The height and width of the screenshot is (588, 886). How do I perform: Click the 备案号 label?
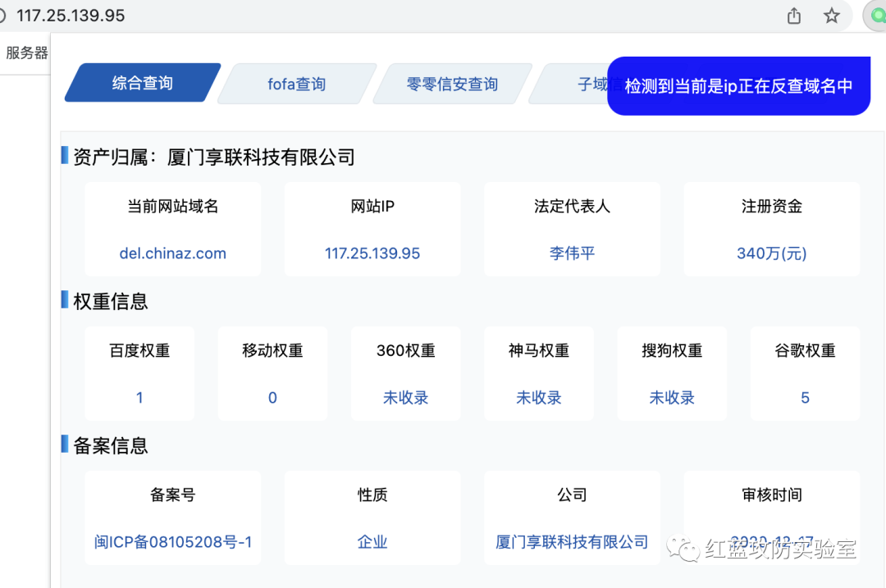(173, 495)
